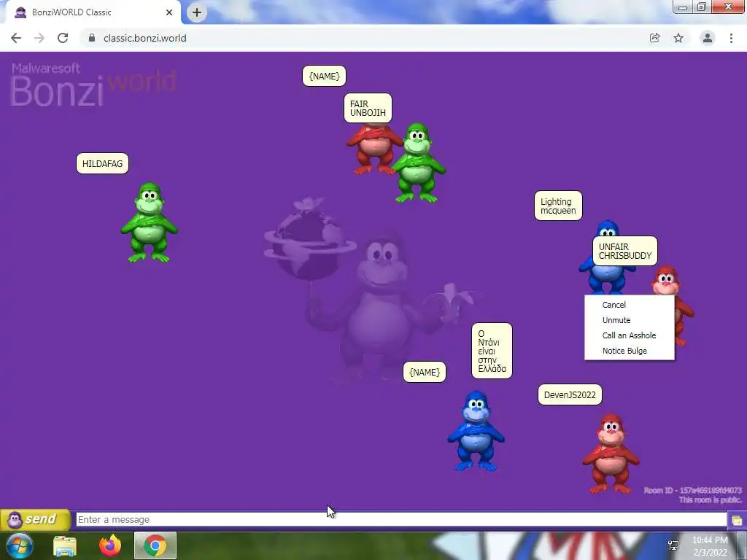This screenshot has height=560, width=747.
Task: Open the Chrome profile avatar
Action: 708,38
